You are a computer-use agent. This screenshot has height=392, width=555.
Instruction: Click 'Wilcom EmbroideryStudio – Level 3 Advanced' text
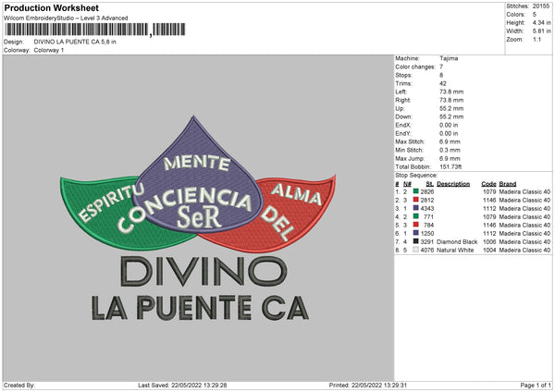(66, 18)
